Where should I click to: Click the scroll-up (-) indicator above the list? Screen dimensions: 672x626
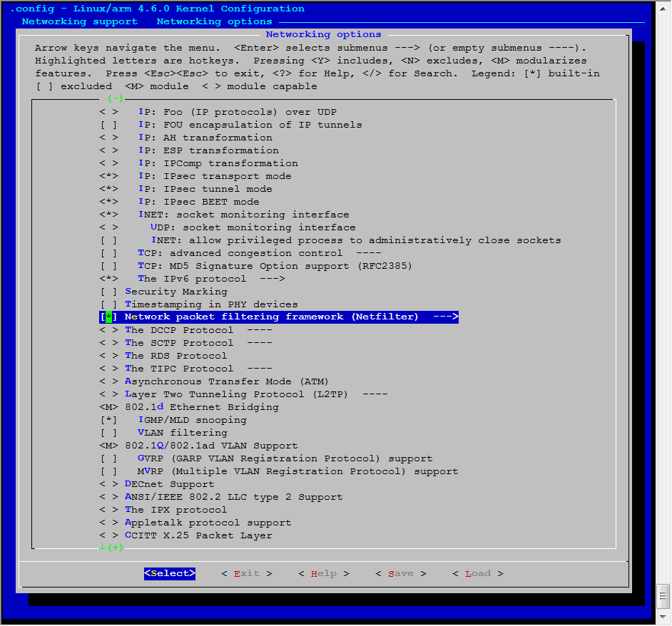click(x=116, y=98)
